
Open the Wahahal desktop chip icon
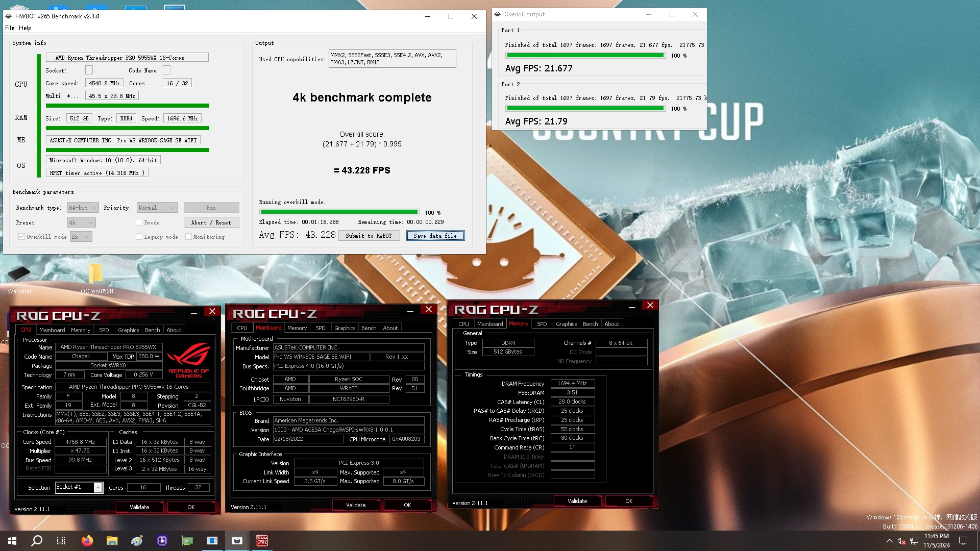(19, 274)
